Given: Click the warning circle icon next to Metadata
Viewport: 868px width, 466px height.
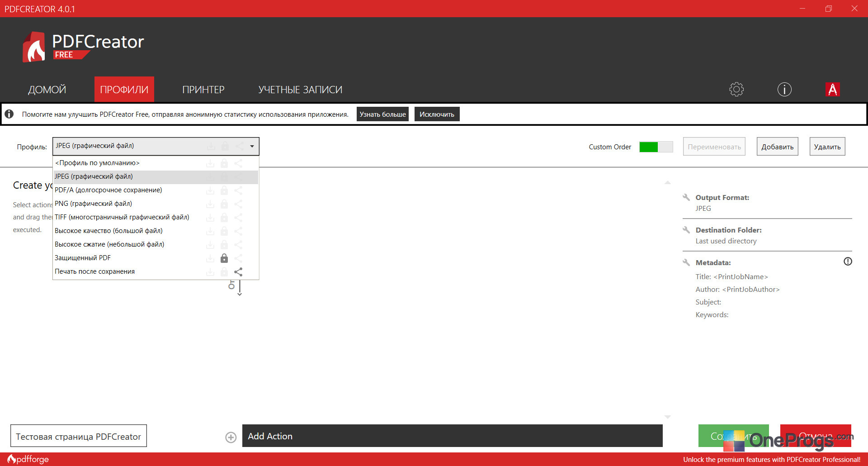Looking at the screenshot, I should click(848, 262).
